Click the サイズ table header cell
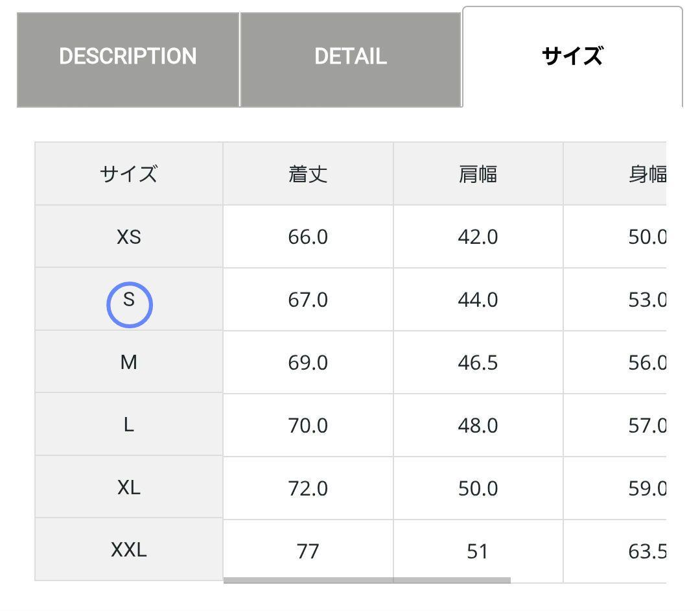The width and height of the screenshot is (700, 611). coord(129,173)
